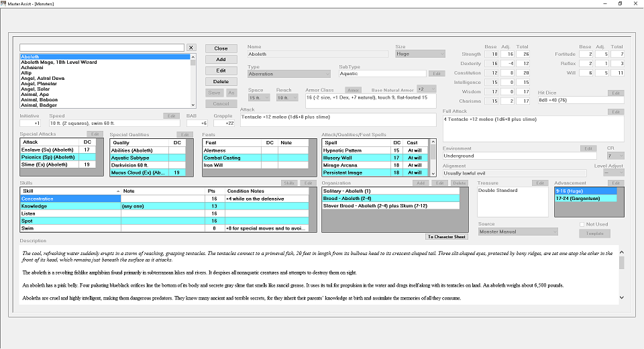Click the Name field containing Aboleth
The image size is (644, 349).
coord(317,54)
